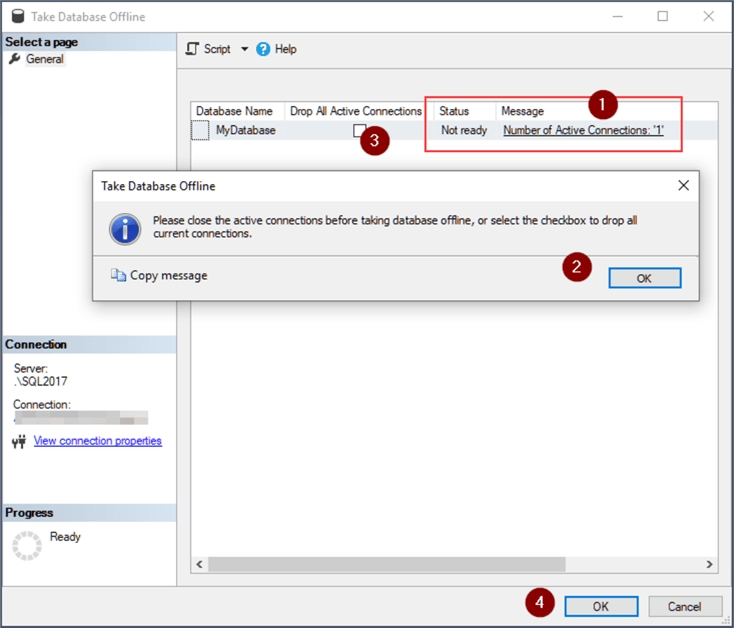Close the main Take Database Offline window
734x628 pixels.
pos(708,16)
